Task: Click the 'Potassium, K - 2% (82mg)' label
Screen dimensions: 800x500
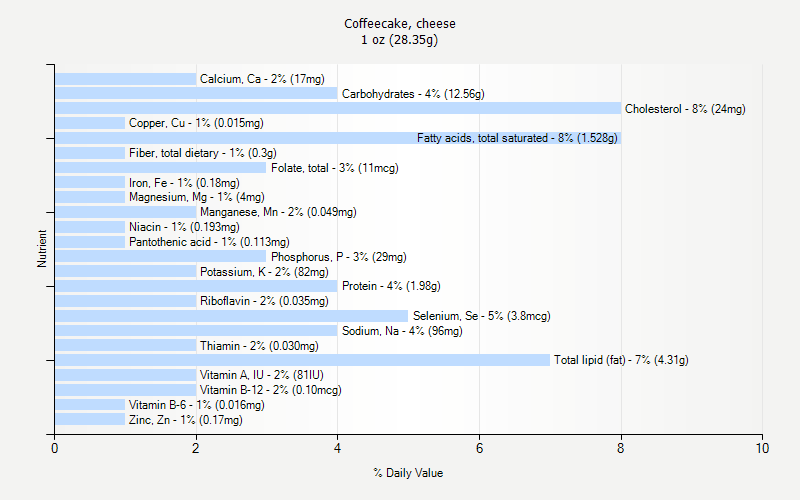Action: (x=264, y=272)
